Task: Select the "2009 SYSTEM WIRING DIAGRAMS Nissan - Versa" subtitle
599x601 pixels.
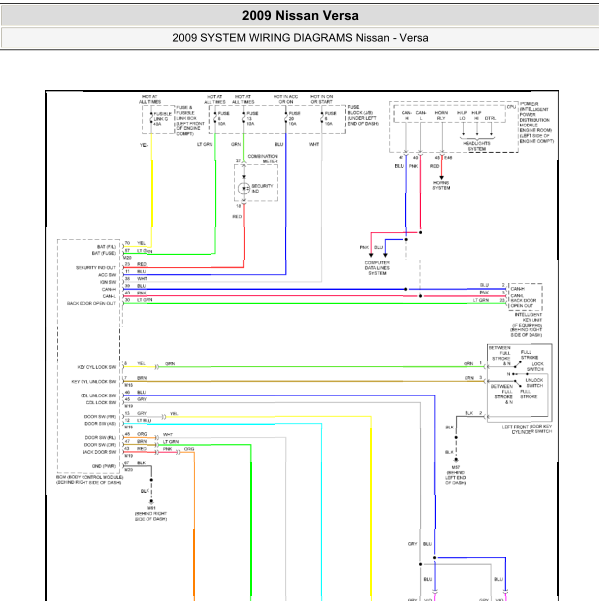Action: coord(300,38)
